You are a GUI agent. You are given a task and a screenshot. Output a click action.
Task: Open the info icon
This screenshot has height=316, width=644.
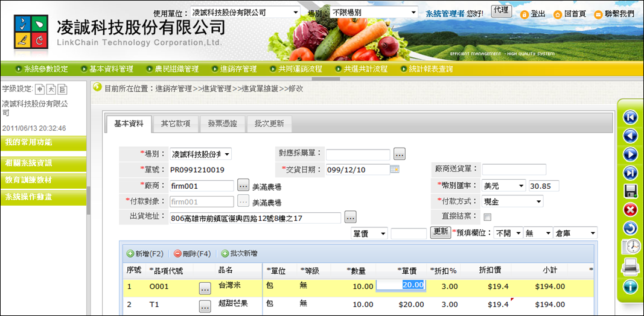(630, 286)
